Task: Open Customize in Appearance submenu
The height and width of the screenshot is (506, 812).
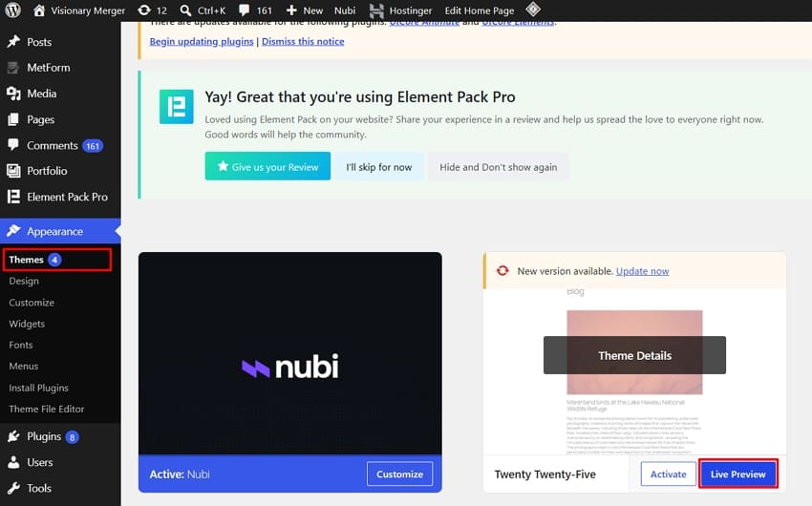Action: tap(32, 302)
